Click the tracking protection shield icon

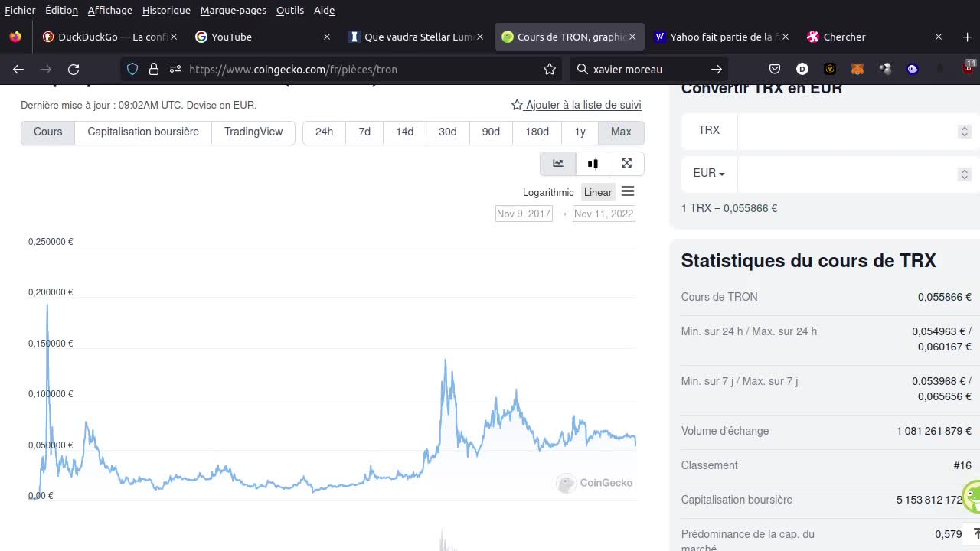tap(132, 69)
